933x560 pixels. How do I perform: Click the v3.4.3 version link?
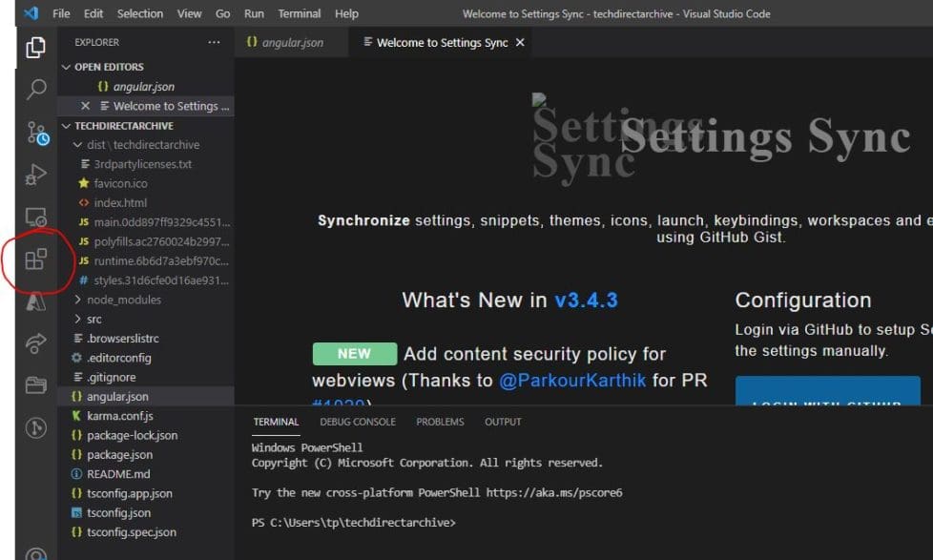(x=586, y=300)
